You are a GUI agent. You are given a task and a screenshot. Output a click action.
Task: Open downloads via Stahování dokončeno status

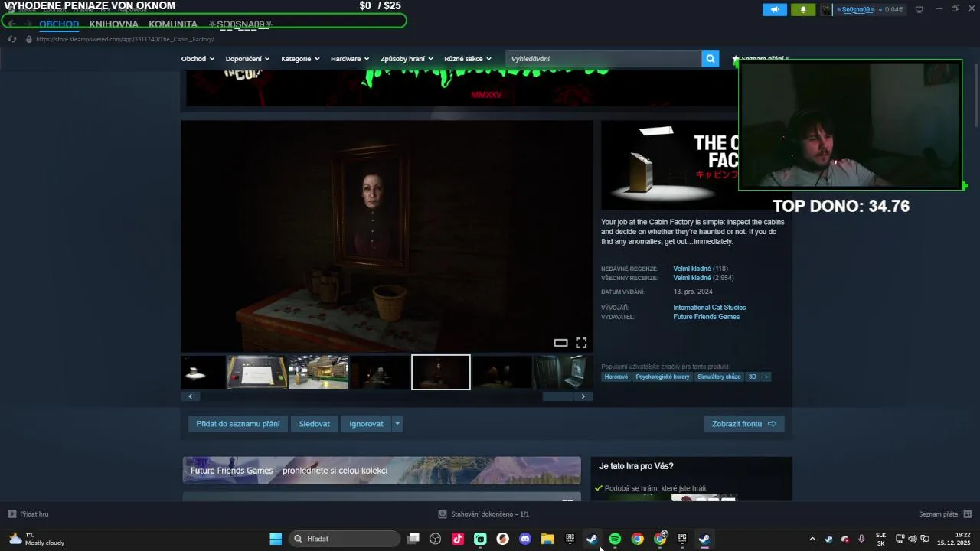coord(484,514)
